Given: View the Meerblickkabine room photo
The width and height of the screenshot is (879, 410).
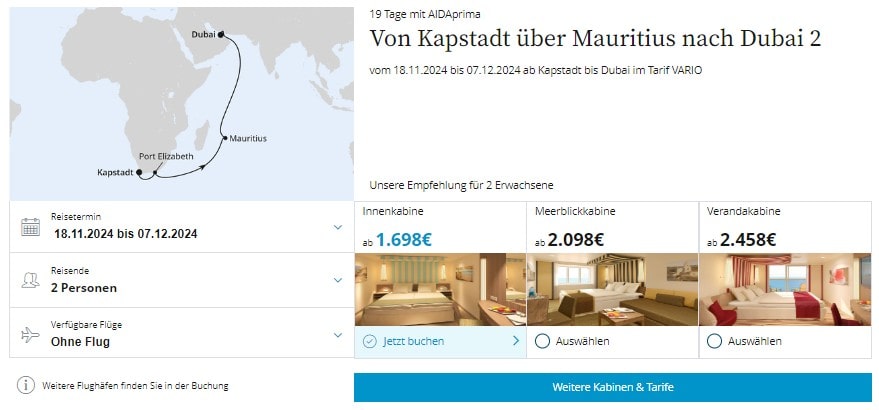Looking at the screenshot, I should coord(612,290).
